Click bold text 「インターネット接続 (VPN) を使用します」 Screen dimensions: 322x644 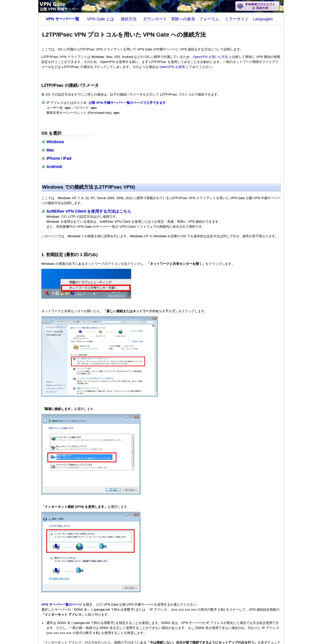(x=74, y=507)
